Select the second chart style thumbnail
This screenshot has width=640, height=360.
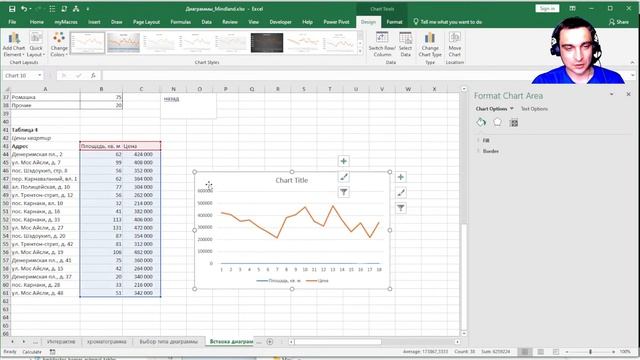(x=123, y=43)
